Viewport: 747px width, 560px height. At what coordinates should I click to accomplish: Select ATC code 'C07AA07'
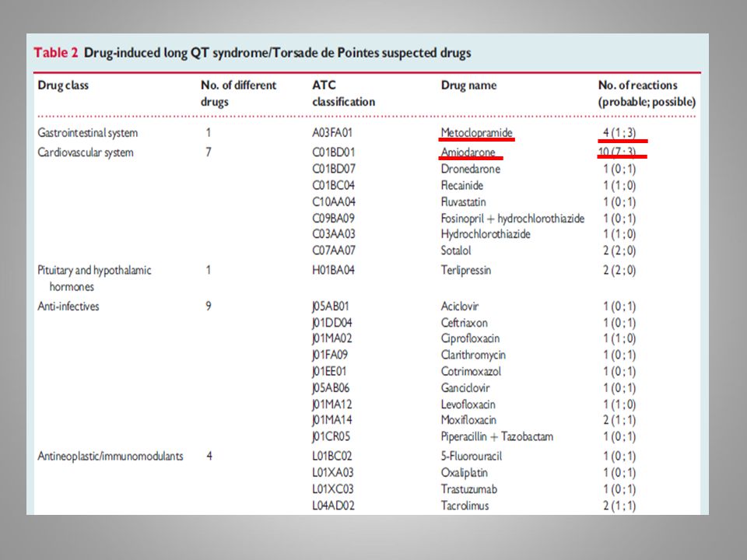(x=334, y=250)
